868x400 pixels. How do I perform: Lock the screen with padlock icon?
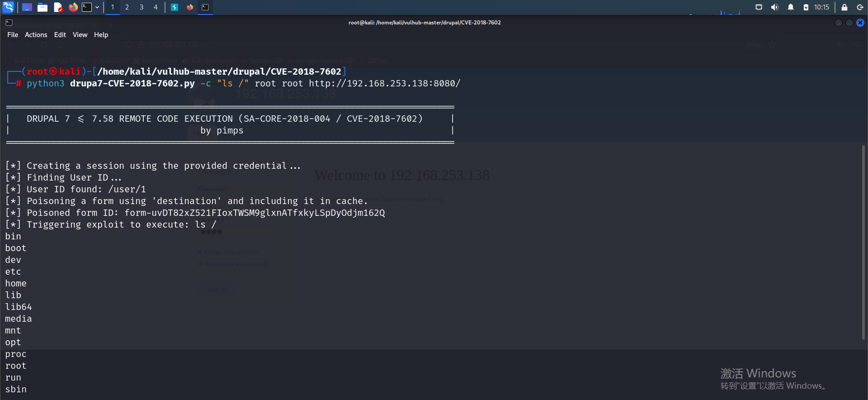[844, 7]
